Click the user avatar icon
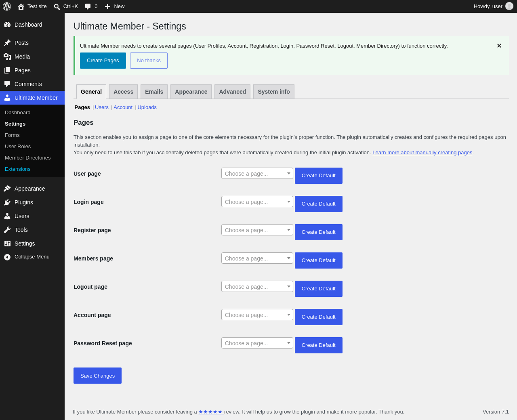 click(509, 6)
